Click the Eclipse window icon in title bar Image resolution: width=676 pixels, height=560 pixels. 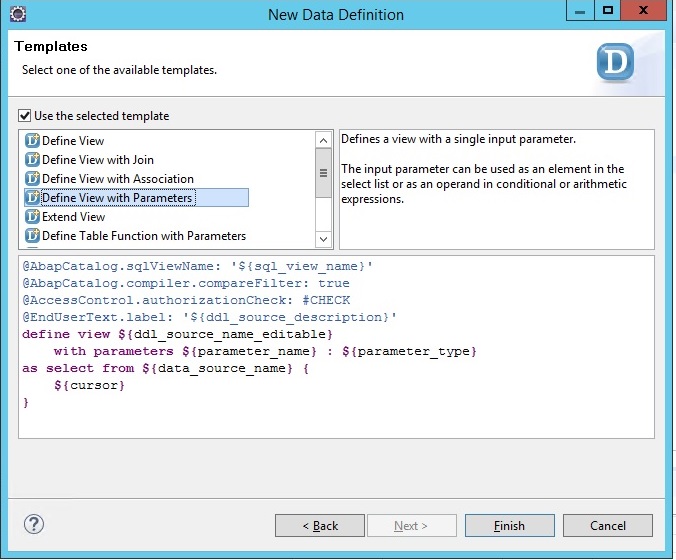(x=18, y=14)
